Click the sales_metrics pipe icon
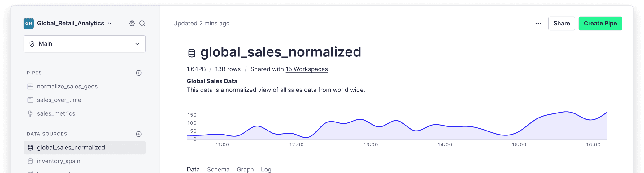The height and width of the screenshot is (173, 644). 30,113
